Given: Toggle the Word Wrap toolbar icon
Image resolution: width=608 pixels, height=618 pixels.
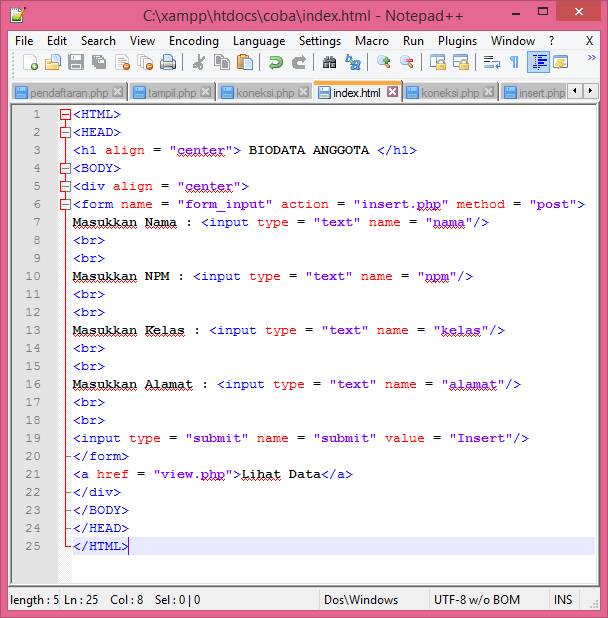Looking at the screenshot, I should [x=491, y=63].
